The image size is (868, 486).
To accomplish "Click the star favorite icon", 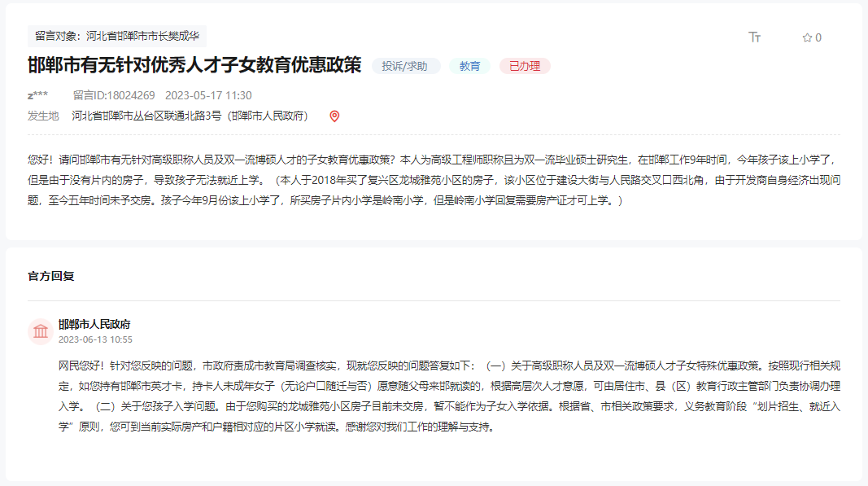I will (x=807, y=37).
